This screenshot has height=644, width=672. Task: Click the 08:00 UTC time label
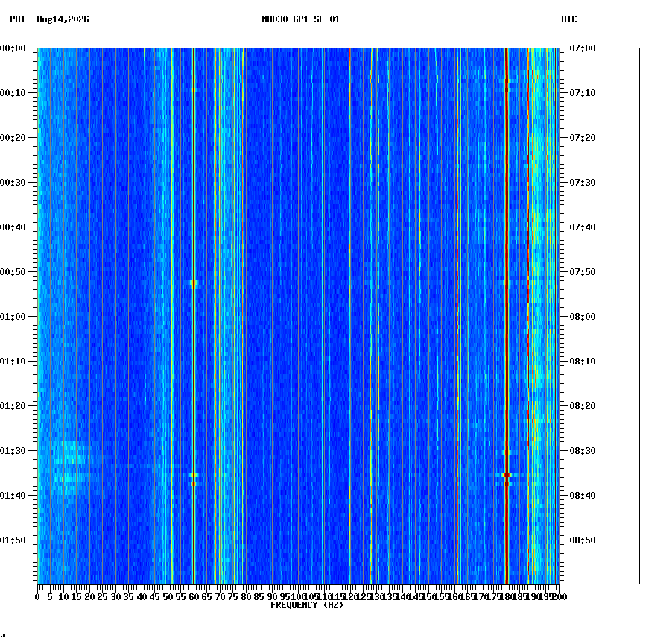[583, 317]
